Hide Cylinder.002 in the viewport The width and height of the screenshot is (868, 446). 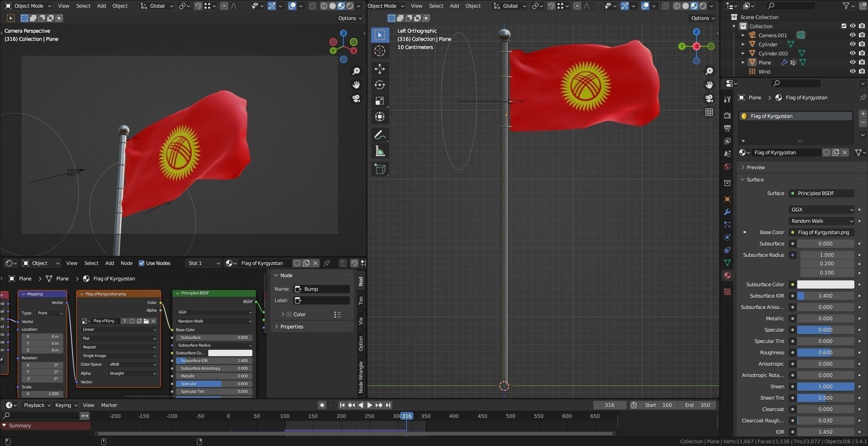[853, 54]
